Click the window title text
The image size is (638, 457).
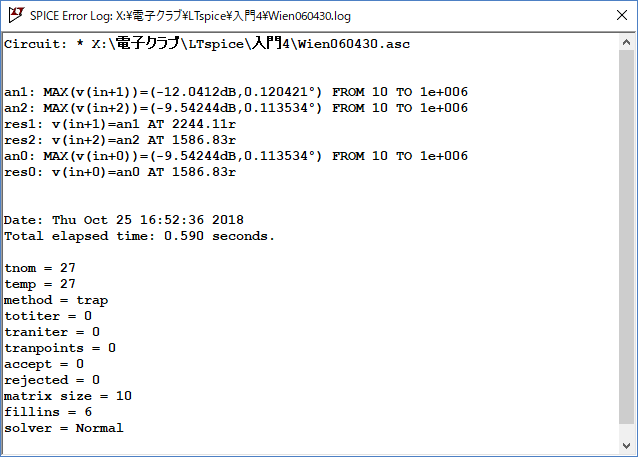tap(190, 16)
